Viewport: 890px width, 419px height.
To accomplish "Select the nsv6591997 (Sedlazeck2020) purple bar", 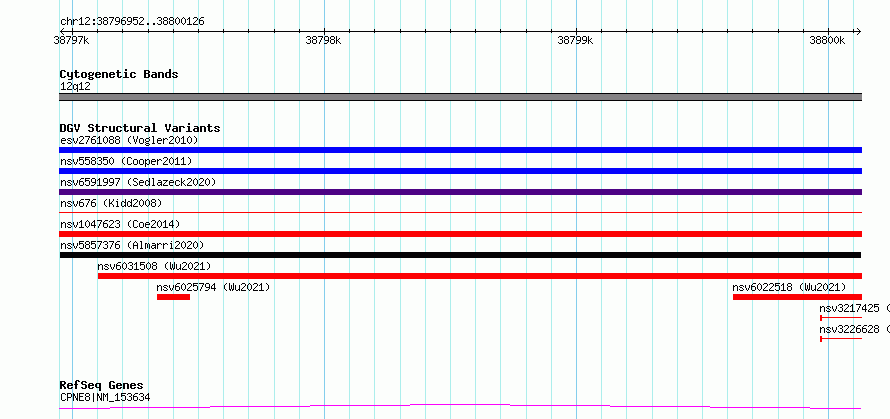I will pos(460,192).
